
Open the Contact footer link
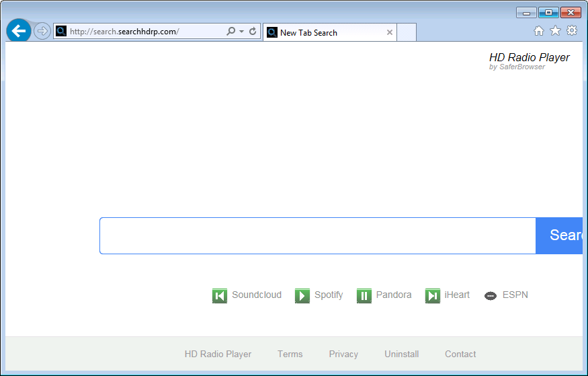click(460, 354)
